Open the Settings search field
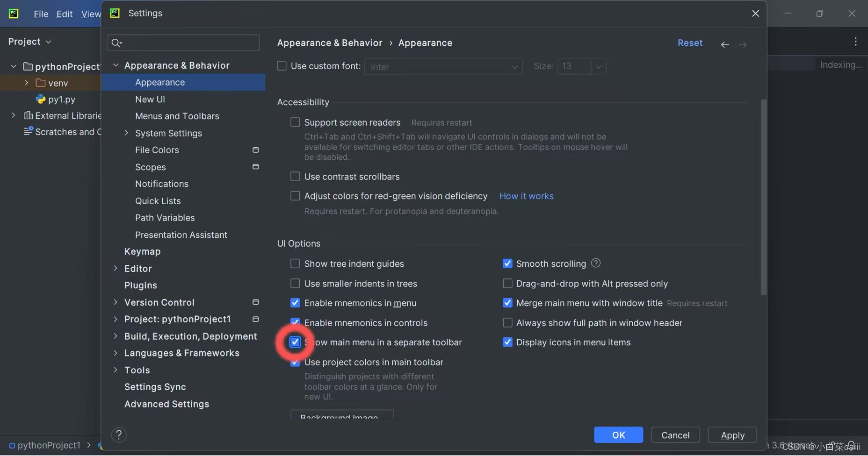 183,43
